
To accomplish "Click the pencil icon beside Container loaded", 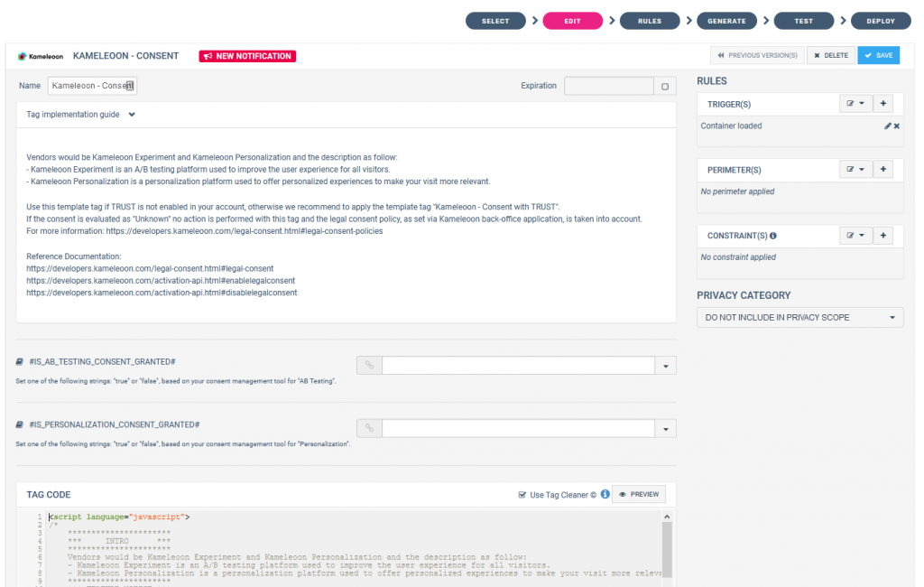I will coord(887,126).
